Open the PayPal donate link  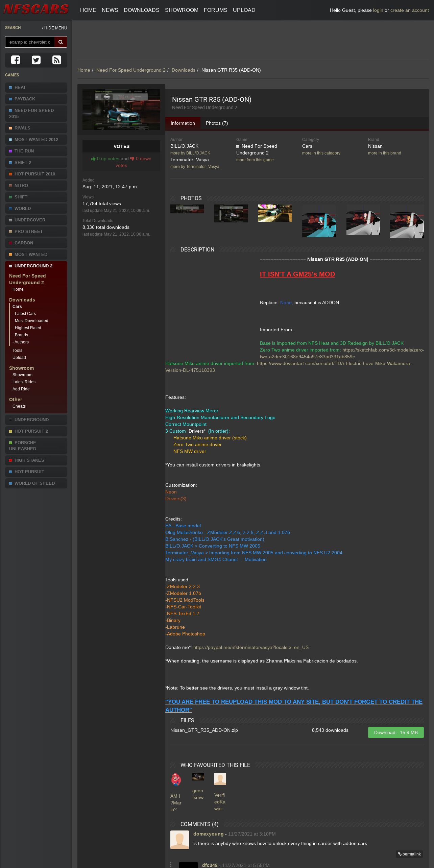pos(251,647)
